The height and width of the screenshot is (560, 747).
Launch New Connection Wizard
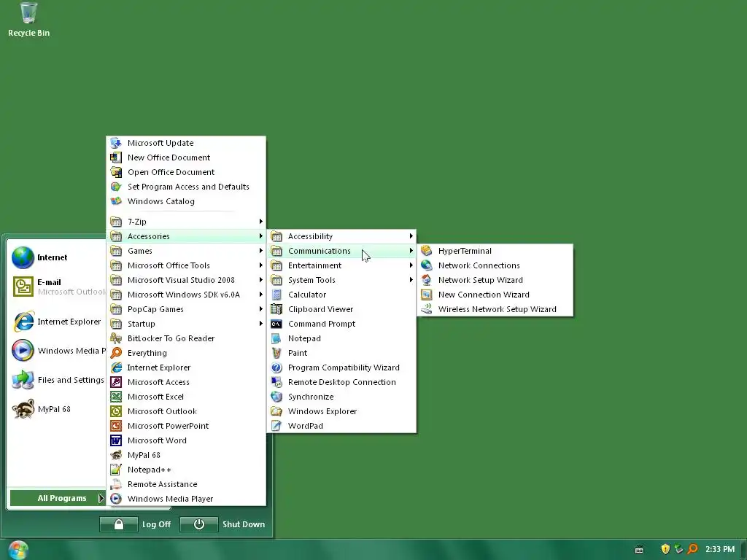(495, 295)
